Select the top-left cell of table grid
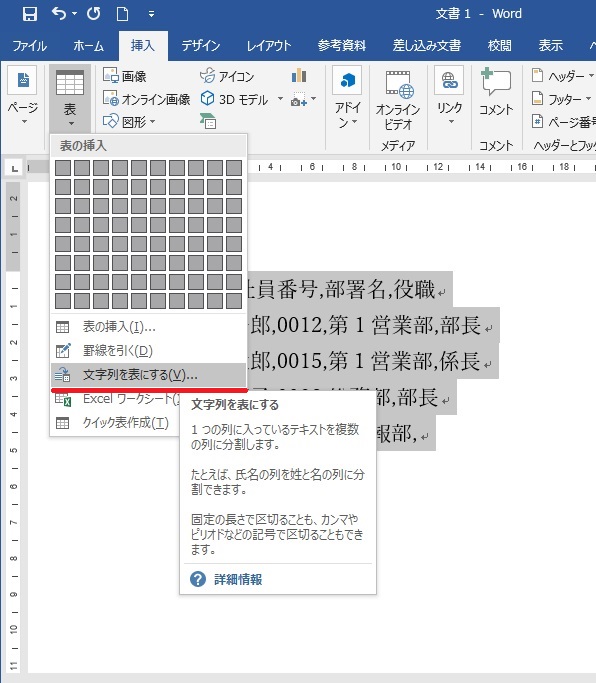This screenshot has height=683, width=596. pyautogui.click(x=63, y=168)
